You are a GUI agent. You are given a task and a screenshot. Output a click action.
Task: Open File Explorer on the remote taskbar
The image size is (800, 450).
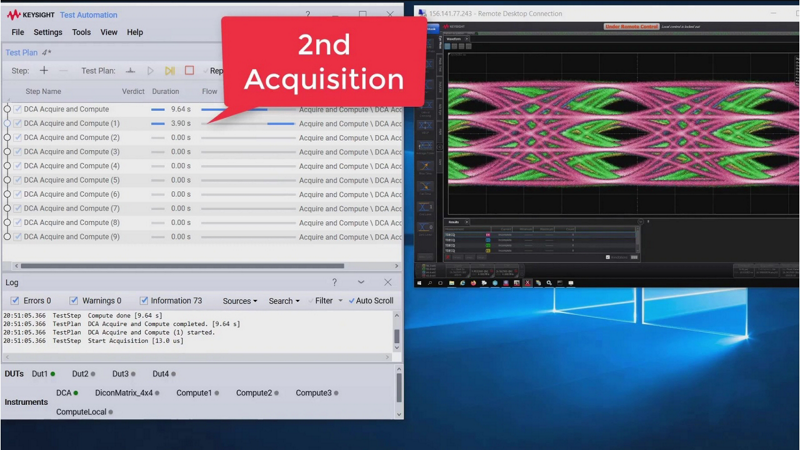(452, 283)
